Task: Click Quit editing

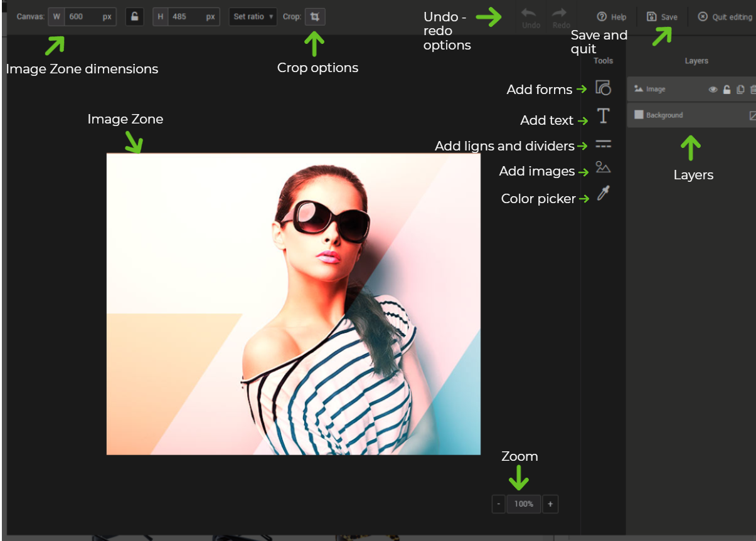Action: [725, 17]
